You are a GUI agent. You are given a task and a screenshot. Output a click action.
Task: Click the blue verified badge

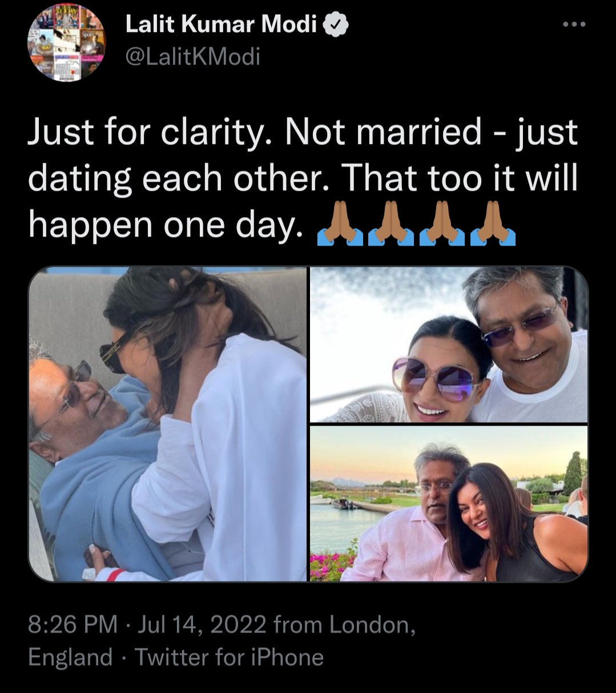coord(336,25)
